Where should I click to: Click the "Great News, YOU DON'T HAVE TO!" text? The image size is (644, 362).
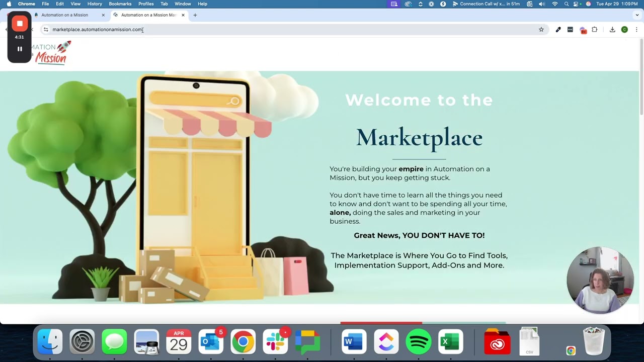coord(419,235)
